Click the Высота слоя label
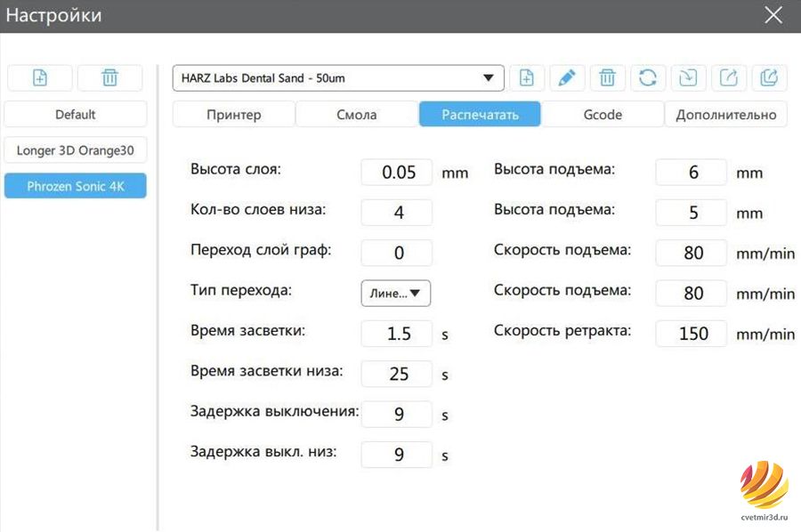This screenshot has height=532, width=801. point(236,169)
